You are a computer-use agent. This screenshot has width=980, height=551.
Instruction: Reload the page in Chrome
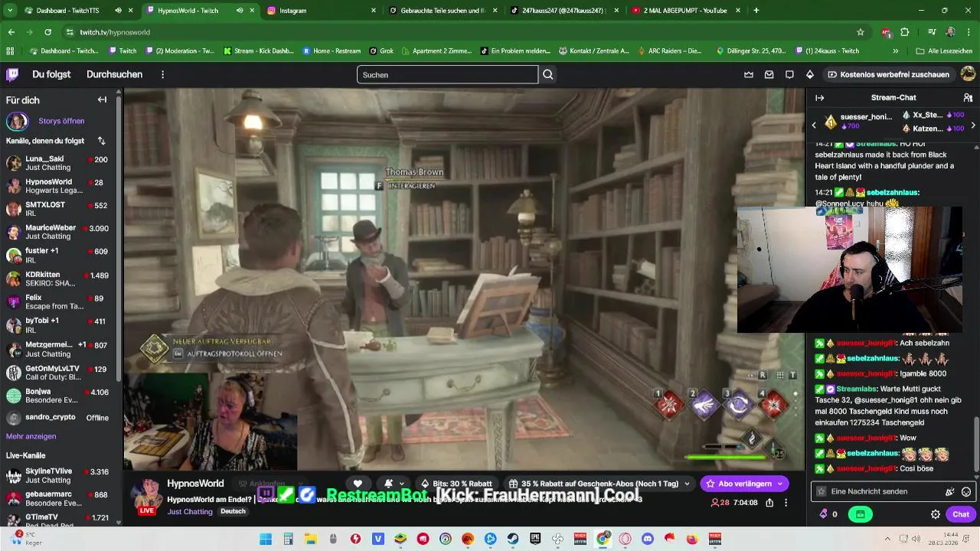47,32
